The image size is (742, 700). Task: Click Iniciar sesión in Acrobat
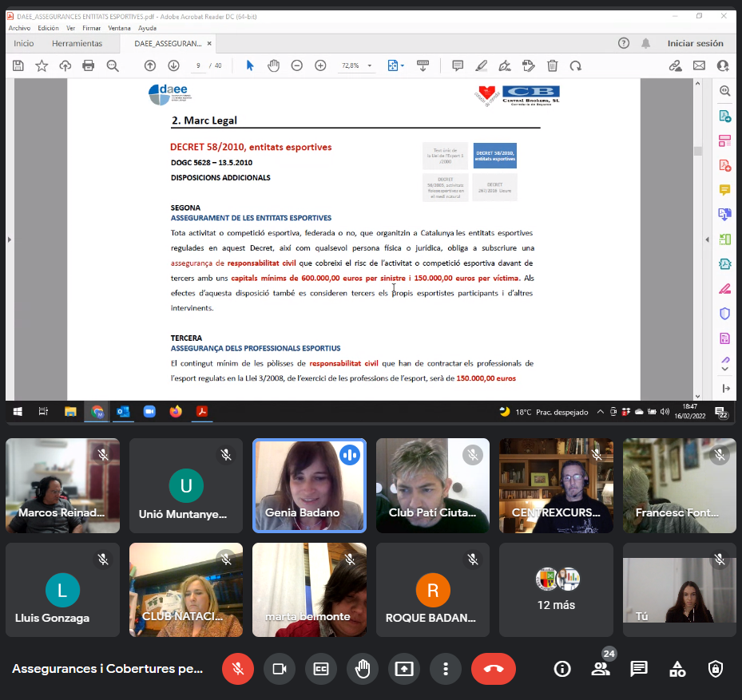pyautogui.click(x=695, y=44)
